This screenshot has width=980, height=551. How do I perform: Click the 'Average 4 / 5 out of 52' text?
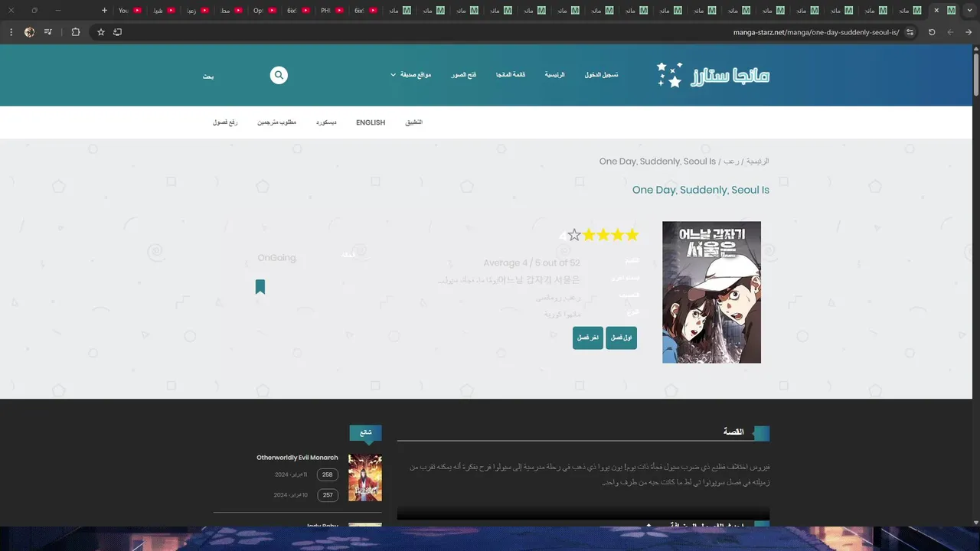(531, 263)
